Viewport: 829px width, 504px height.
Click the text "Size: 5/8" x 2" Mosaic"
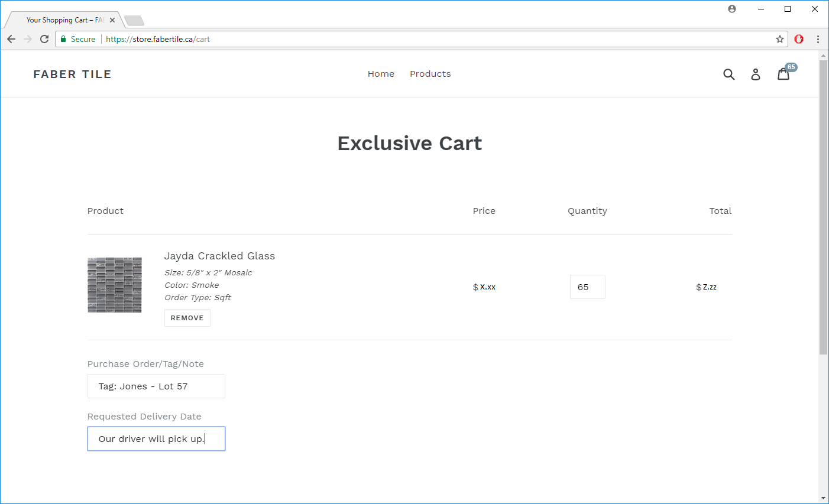coord(208,272)
